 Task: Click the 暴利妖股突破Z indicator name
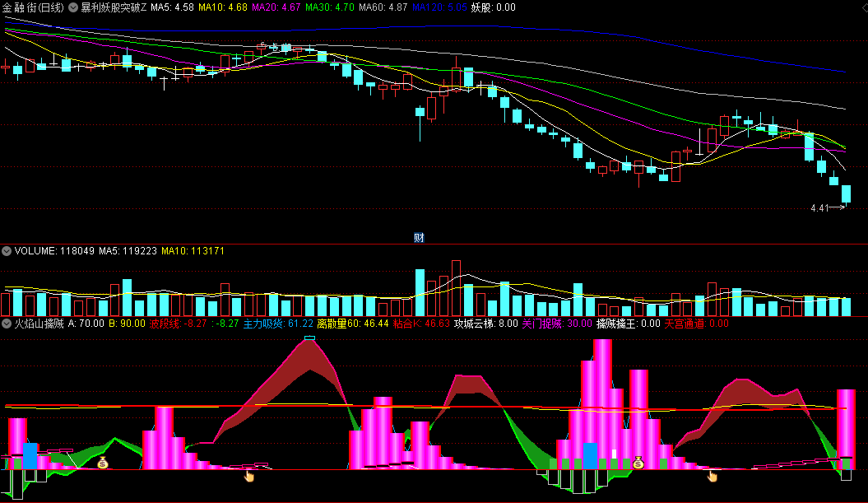[114, 7]
